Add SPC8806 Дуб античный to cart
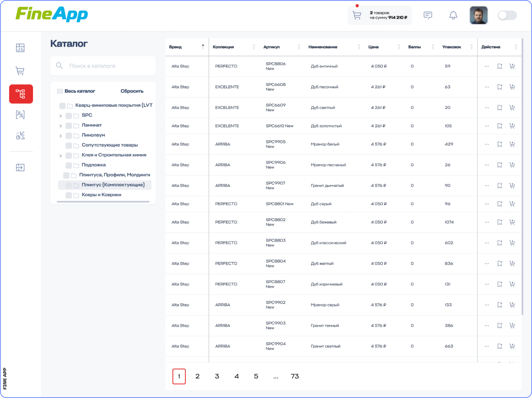 point(512,66)
